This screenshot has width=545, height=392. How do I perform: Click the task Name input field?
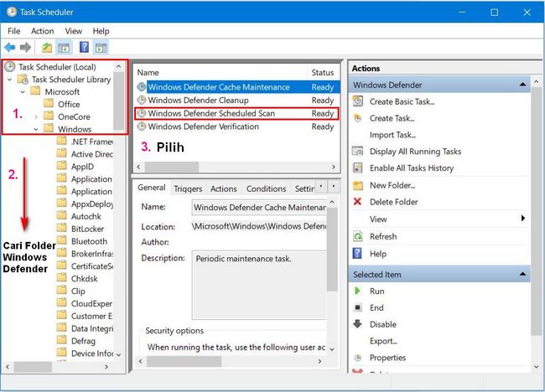coord(259,207)
